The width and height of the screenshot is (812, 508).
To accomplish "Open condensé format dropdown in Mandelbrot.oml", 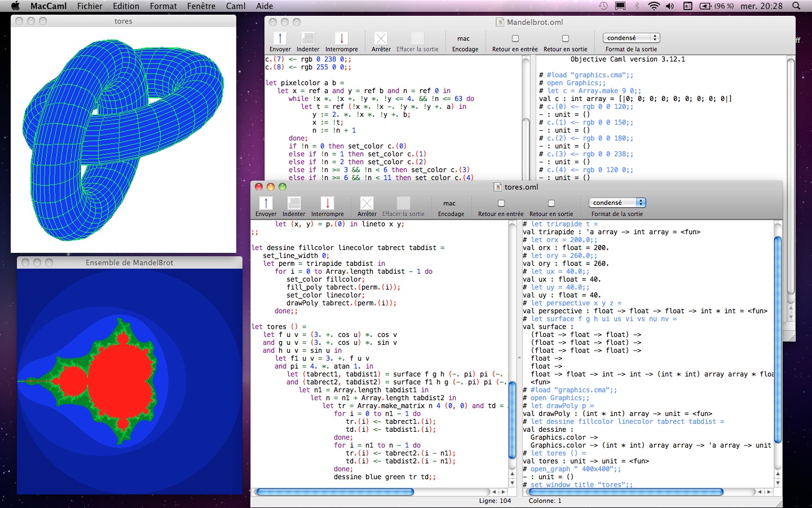I will pos(632,38).
